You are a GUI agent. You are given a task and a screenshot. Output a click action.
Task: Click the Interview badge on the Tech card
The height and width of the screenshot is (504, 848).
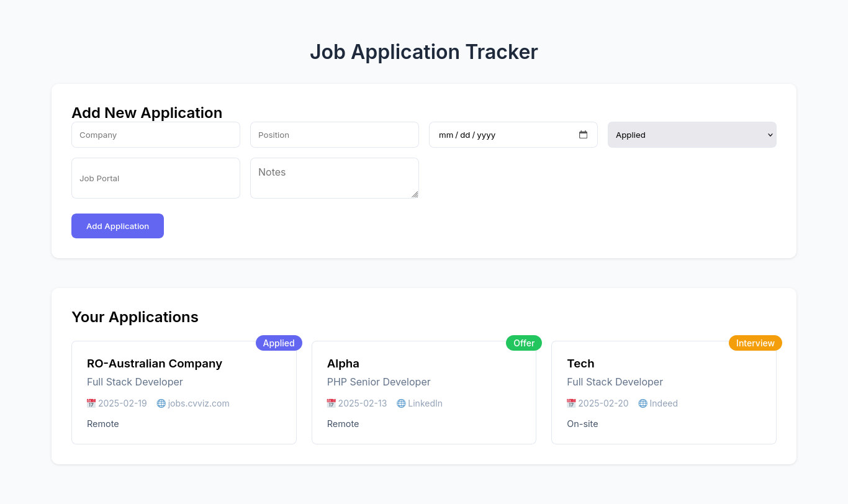[x=755, y=343]
